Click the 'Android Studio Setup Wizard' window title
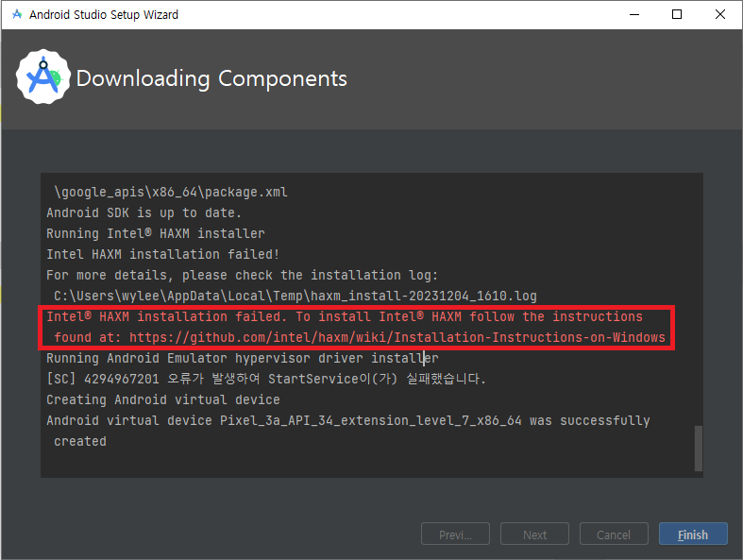Screen dimensions: 743x560 pos(104,15)
